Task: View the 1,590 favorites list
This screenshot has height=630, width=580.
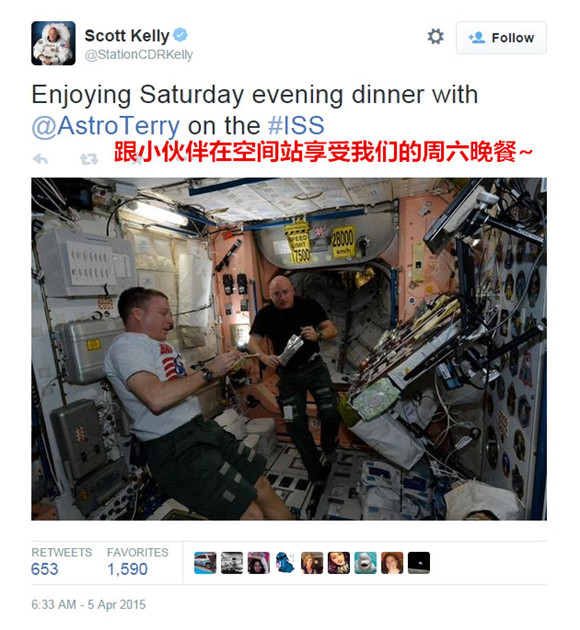Action: [x=137, y=562]
